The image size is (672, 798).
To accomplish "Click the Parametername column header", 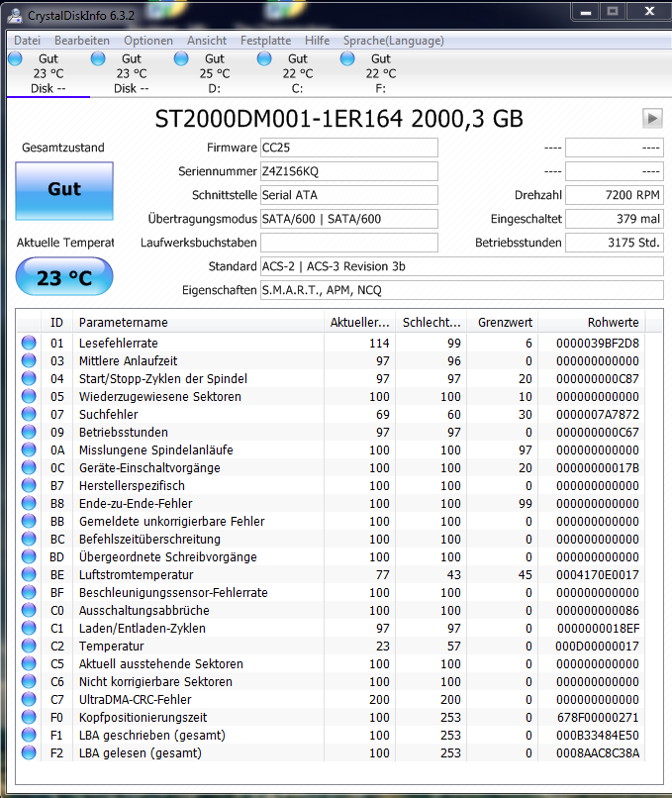I will [x=198, y=322].
